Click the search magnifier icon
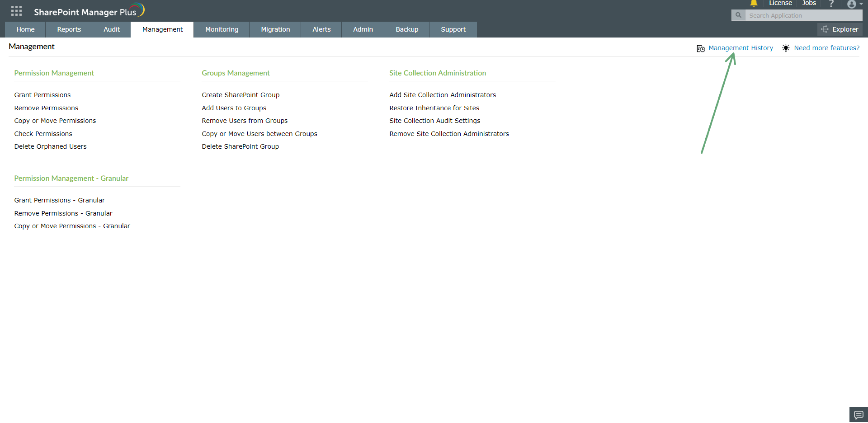 (x=738, y=15)
